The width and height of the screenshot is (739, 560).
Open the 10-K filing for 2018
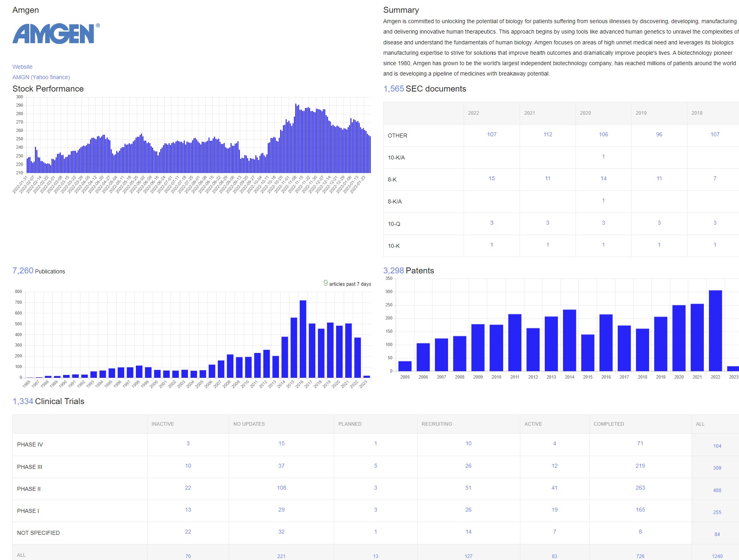pyautogui.click(x=715, y=245)
